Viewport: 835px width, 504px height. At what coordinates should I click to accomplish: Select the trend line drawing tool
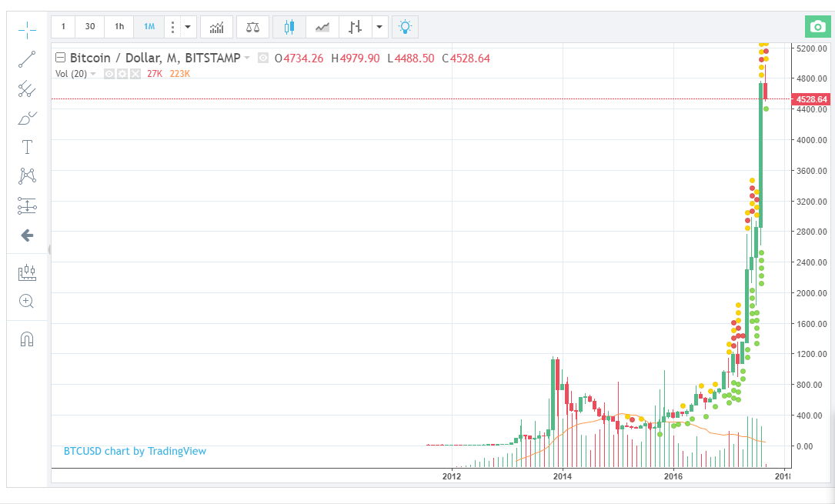click(x=27, y=59)
